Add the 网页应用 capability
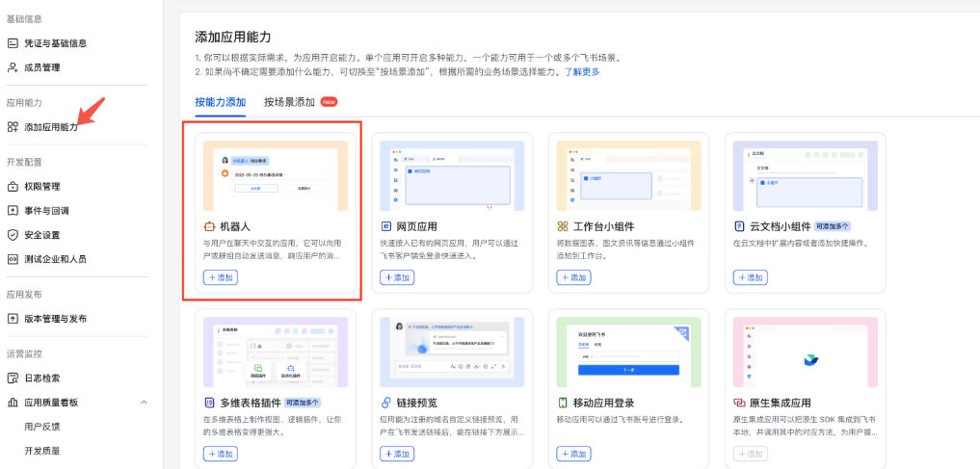This screenshot has width=980, height=469. [396, 277]
